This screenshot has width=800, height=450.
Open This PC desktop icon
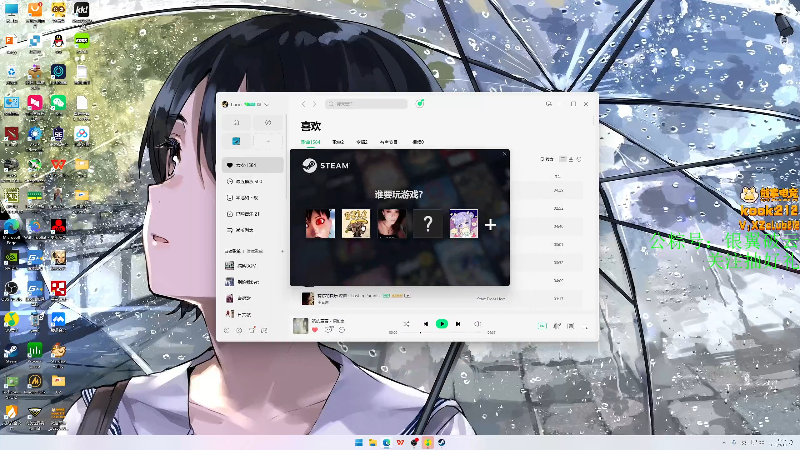click(x=11, y=12)
